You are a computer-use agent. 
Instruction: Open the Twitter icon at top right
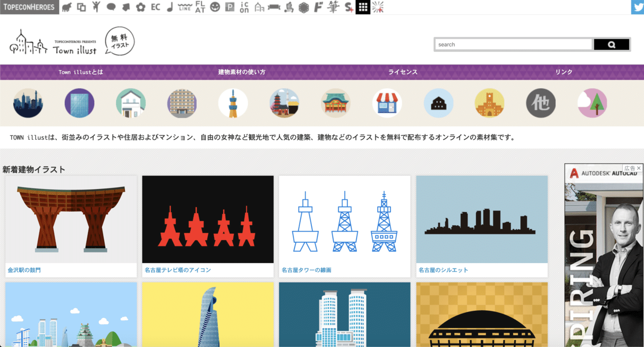(638, 7)
